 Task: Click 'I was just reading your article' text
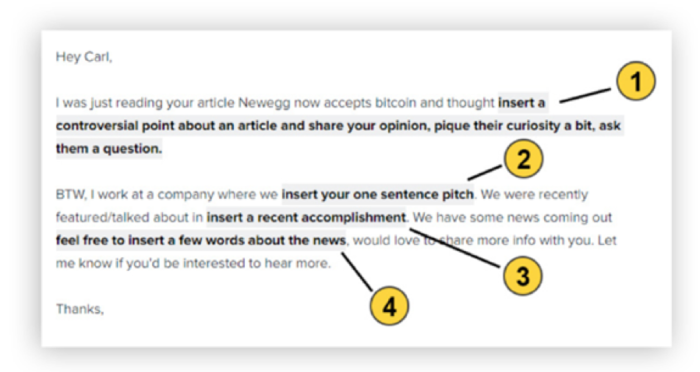(145, 103)
